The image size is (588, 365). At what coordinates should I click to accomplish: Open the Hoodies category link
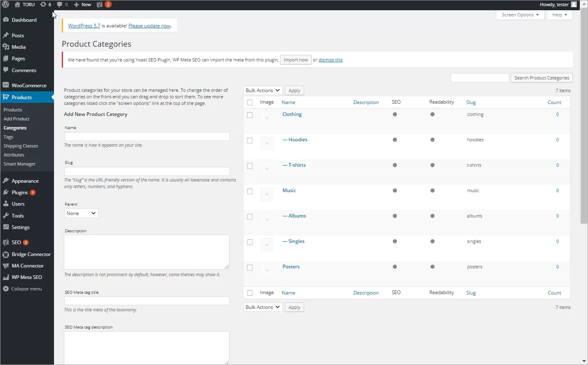tap(298, 139)
